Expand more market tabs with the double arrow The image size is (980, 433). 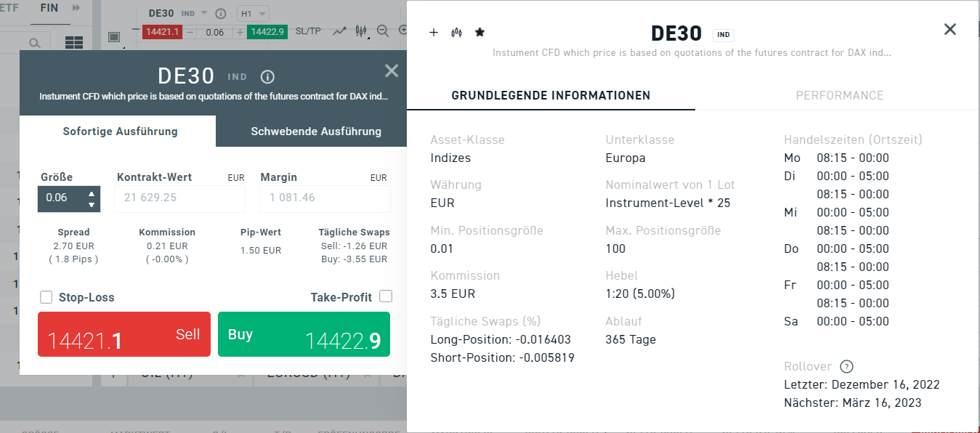click(76, 8)
